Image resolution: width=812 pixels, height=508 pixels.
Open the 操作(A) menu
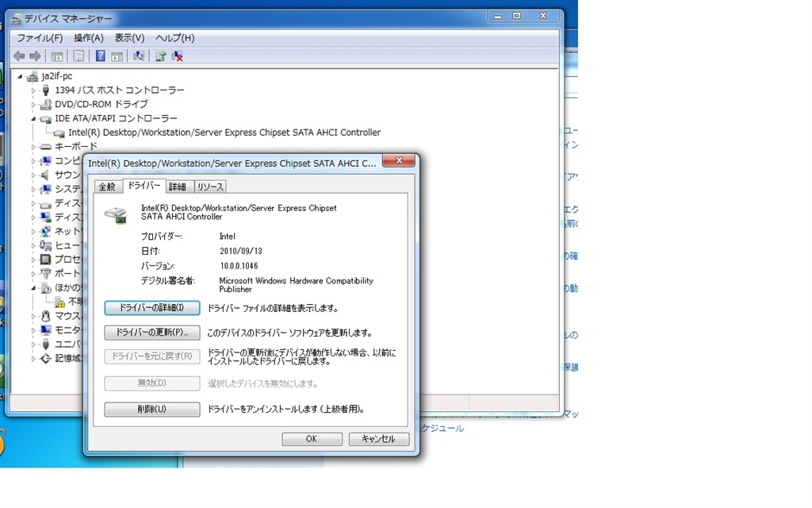(x=89, y=38)
